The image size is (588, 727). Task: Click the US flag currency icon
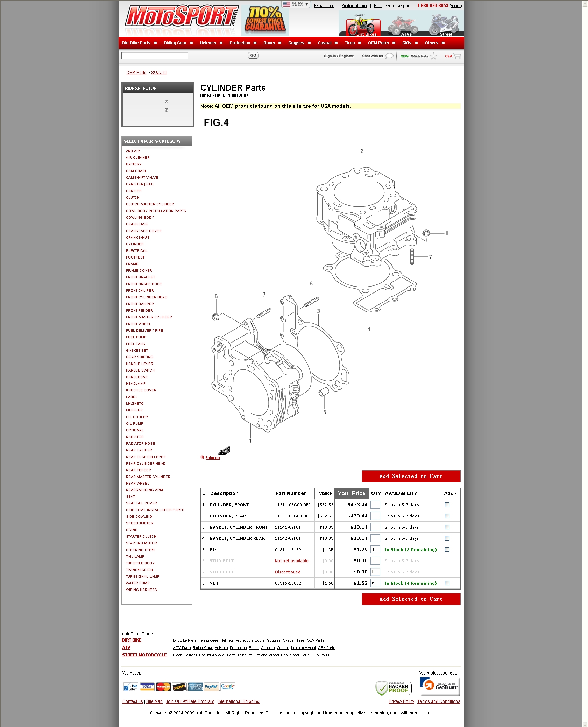tap(286, 4)
